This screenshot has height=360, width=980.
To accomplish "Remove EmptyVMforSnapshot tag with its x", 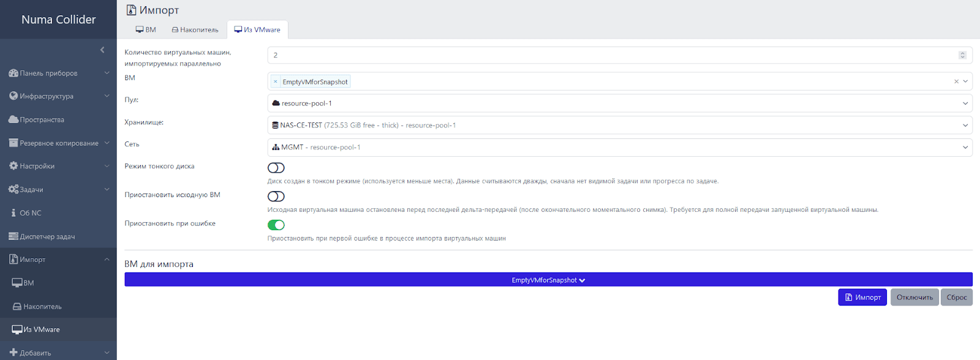I will (x=276, y=81).
